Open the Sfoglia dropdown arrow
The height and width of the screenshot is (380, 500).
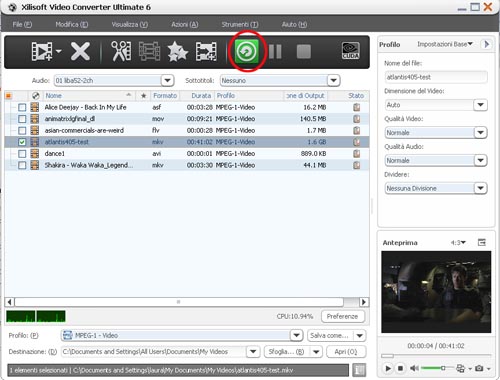[316, 352]
